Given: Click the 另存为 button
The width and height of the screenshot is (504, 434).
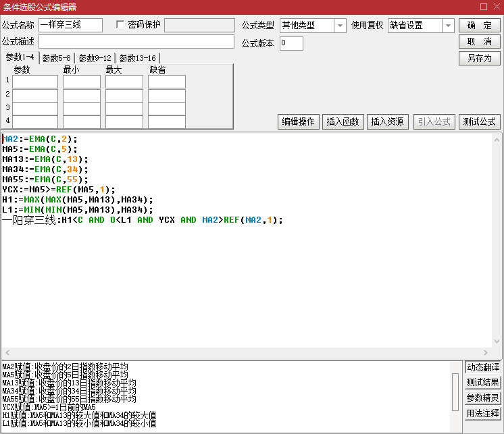Looking at the screenshot, I should [x=479, y=58].
